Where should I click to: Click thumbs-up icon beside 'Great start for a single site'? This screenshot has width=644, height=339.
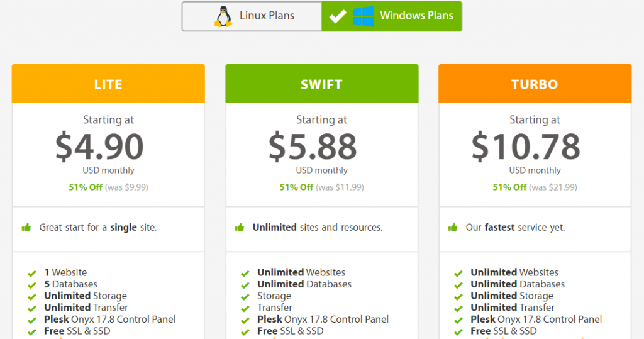tap(26, 227)
